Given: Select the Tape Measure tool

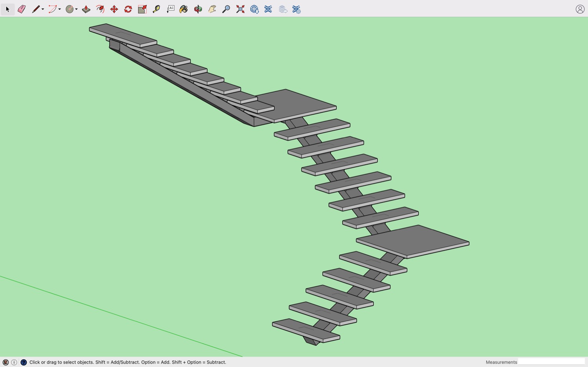Looking at the screenshot, I should click(156, 9).
